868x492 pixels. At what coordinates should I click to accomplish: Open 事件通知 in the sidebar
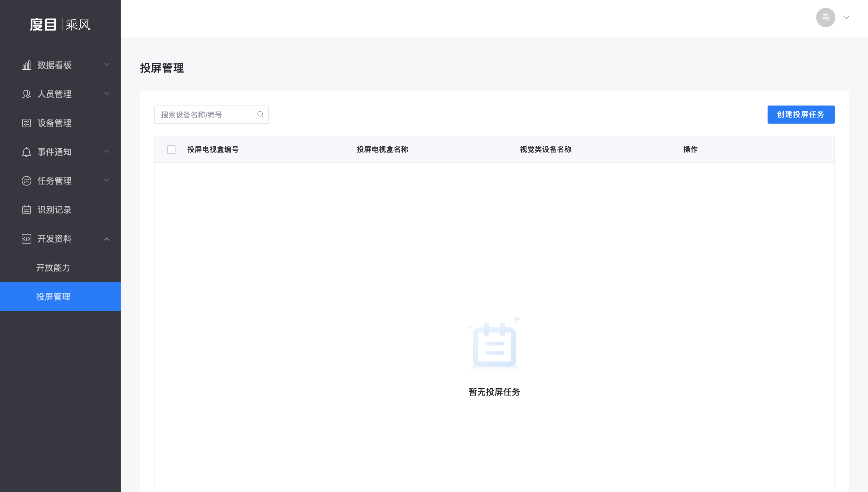(60, 152)
